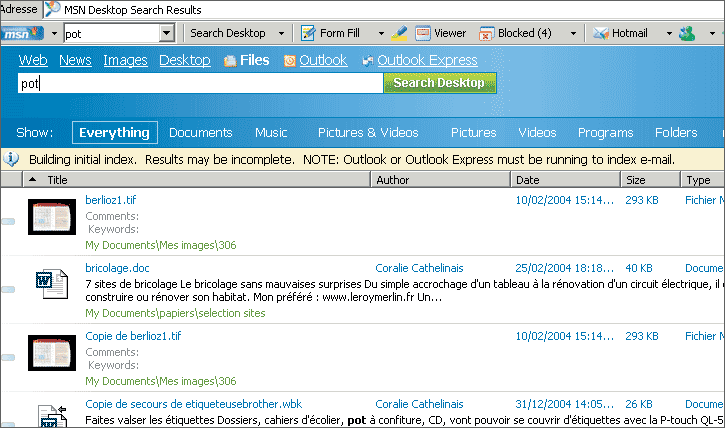Viewport: 725px width, 428px height.
Task: Filter results by Pictures & Videos
Action: [x=368, y=133]
